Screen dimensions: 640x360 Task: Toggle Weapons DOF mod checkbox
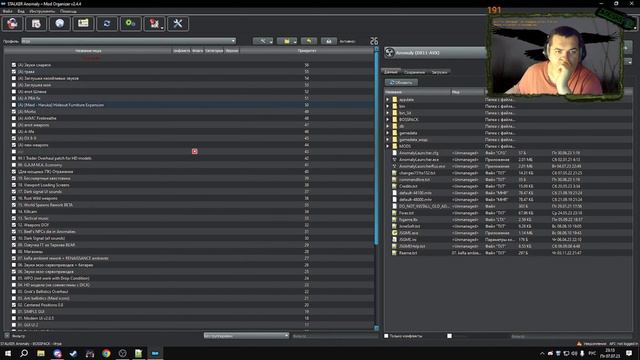coord(14,225)
